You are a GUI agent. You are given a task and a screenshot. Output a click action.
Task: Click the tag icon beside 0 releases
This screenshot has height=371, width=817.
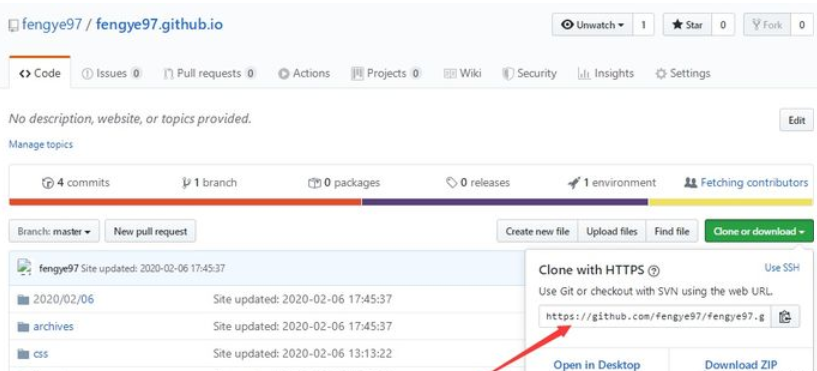pos(452,183)
